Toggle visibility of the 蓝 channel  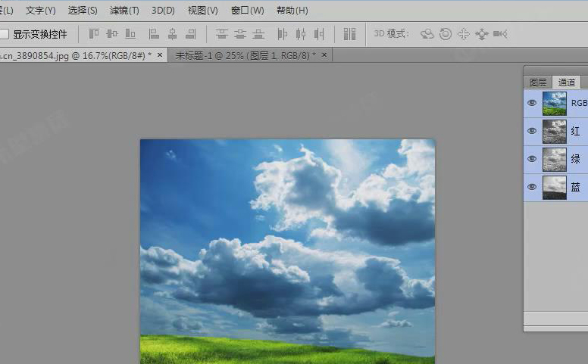pos(532,187)
